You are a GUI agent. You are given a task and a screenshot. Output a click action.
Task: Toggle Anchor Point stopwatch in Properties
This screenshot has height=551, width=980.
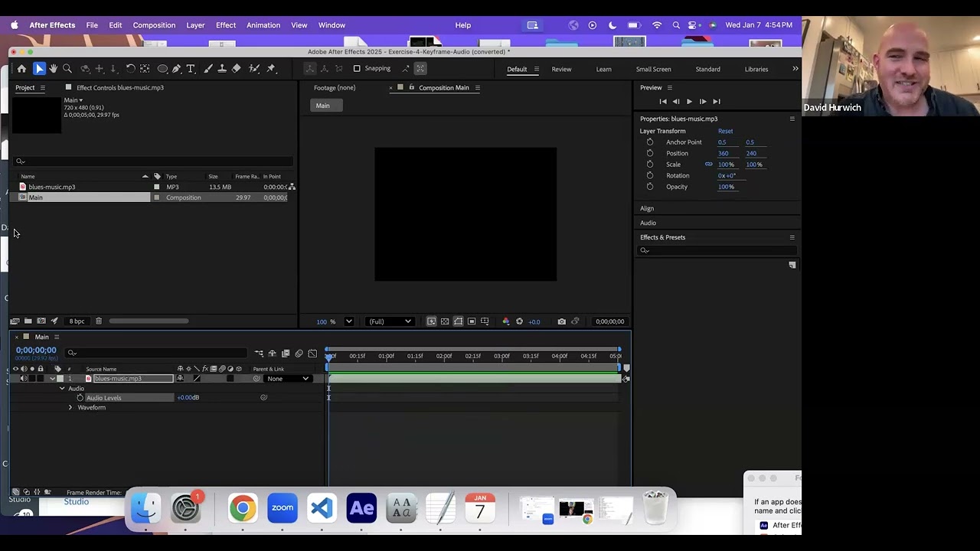pos(650,142)
